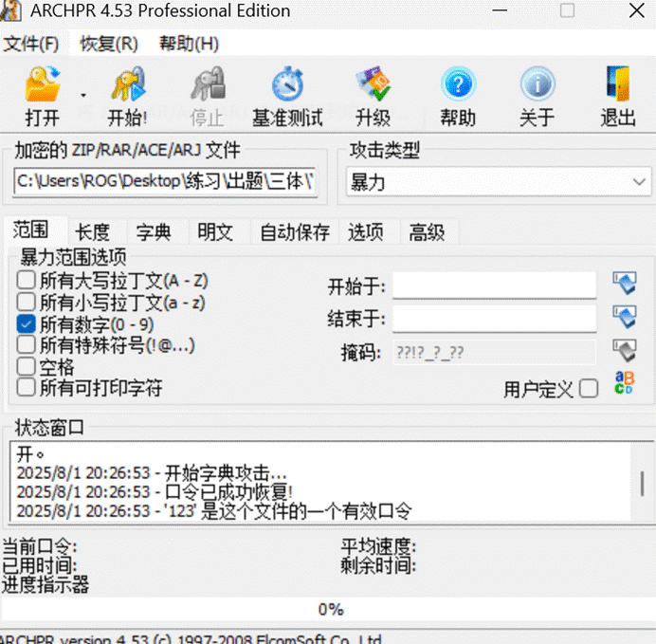This screenshot has height=644, width=656.
Task: Click the icon beside the 掩码 field
Action: [x=625, y=350]
